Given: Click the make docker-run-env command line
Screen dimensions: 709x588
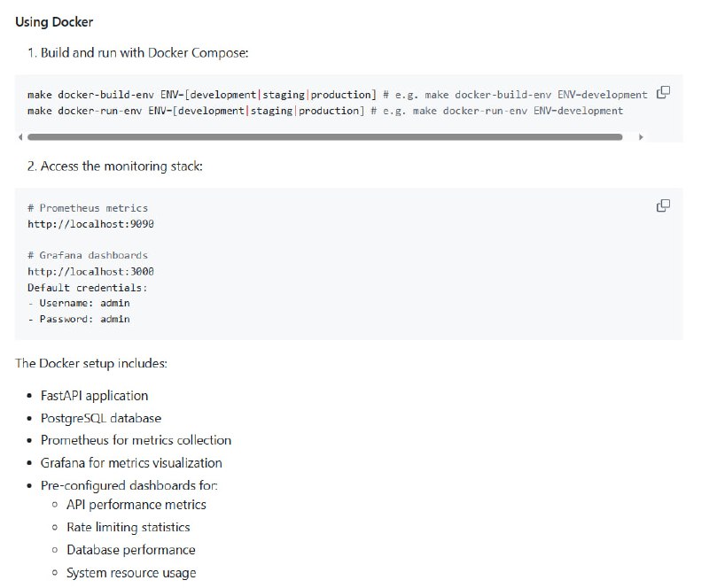Looking at the screenshot, I should (324, 111).
